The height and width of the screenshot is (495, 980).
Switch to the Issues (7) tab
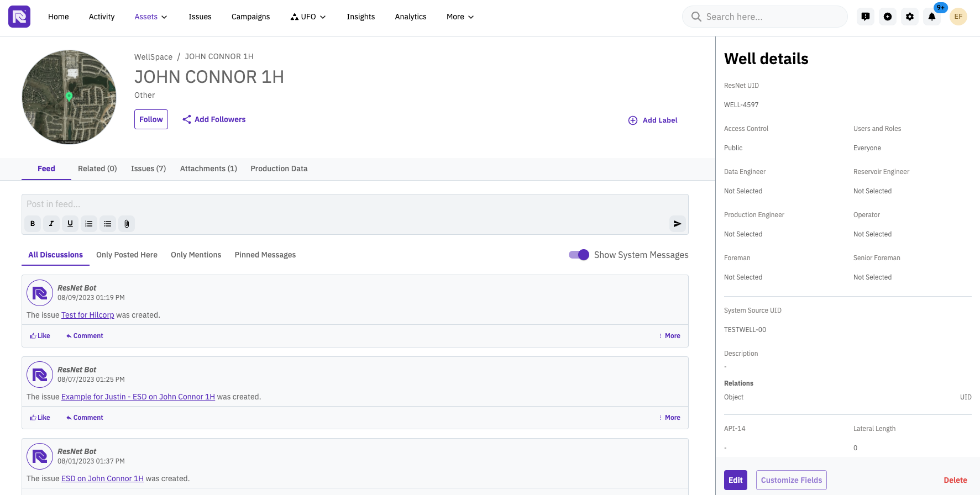(149, 168)
